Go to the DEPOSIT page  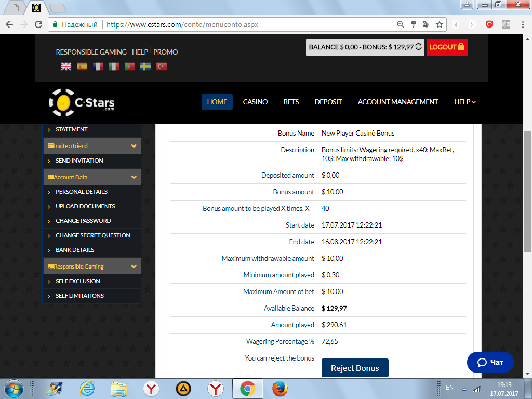pyautogui.click(x=328, y=102)
